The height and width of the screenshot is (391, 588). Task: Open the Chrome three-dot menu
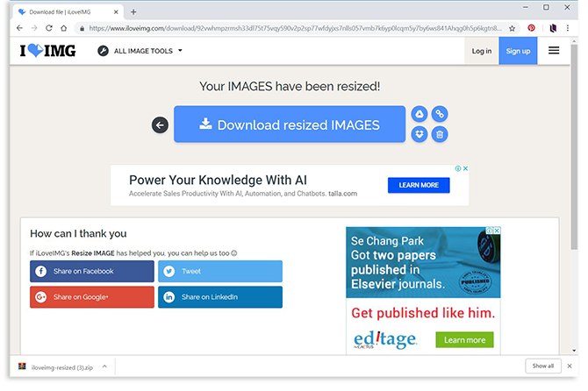[568, 28]
